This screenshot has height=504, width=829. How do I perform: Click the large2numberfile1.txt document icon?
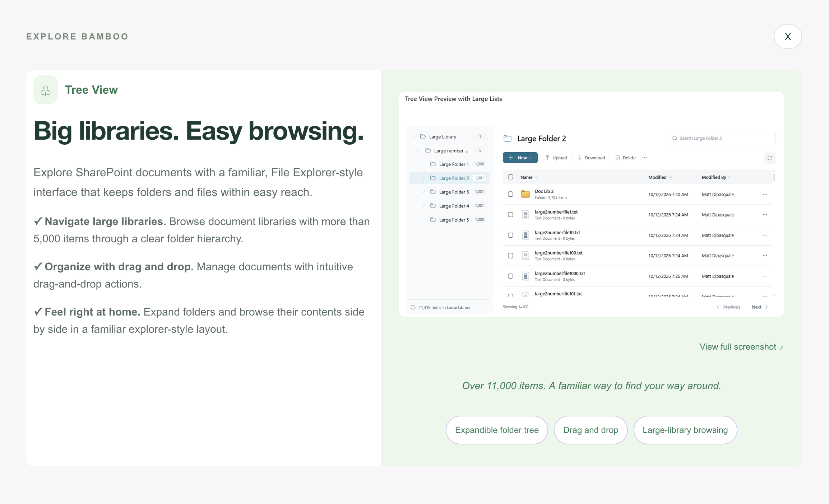tap(525, 215)
